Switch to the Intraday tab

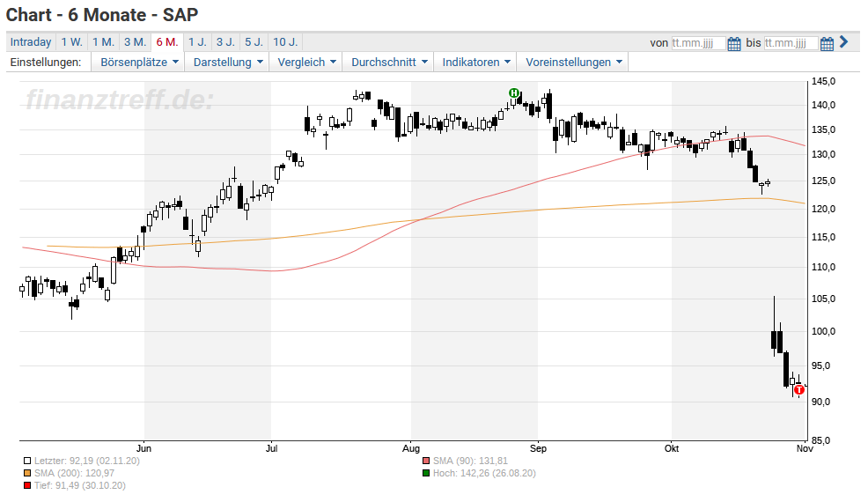pos(31,42)
